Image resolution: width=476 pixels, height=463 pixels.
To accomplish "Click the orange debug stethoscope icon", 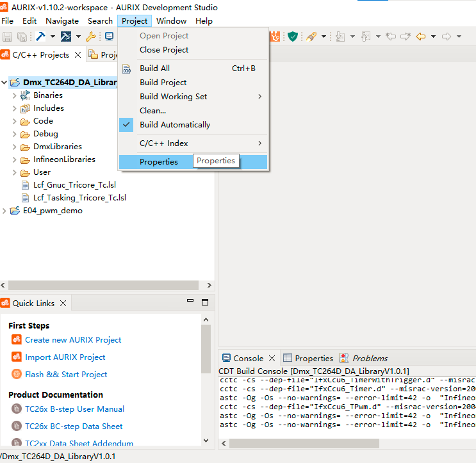I will (275, 37).
